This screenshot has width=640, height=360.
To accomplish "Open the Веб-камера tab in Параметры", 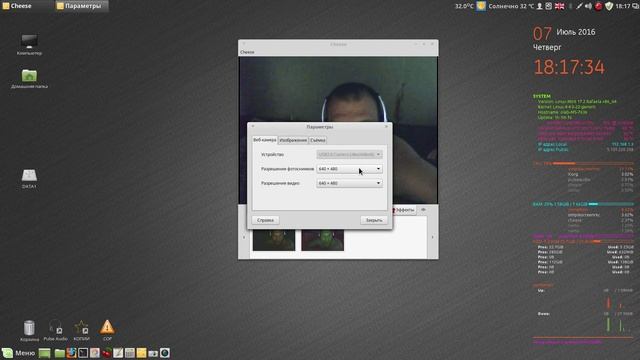I will [264, 140].
